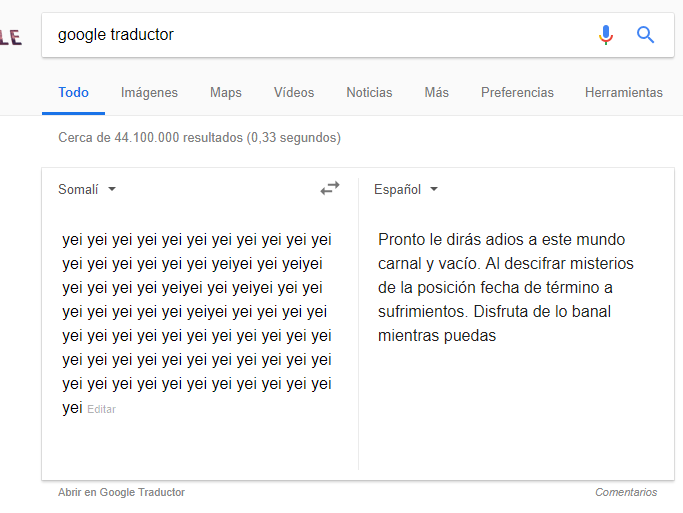
Task: Click the microphone voice search icon
Action: 606,35
